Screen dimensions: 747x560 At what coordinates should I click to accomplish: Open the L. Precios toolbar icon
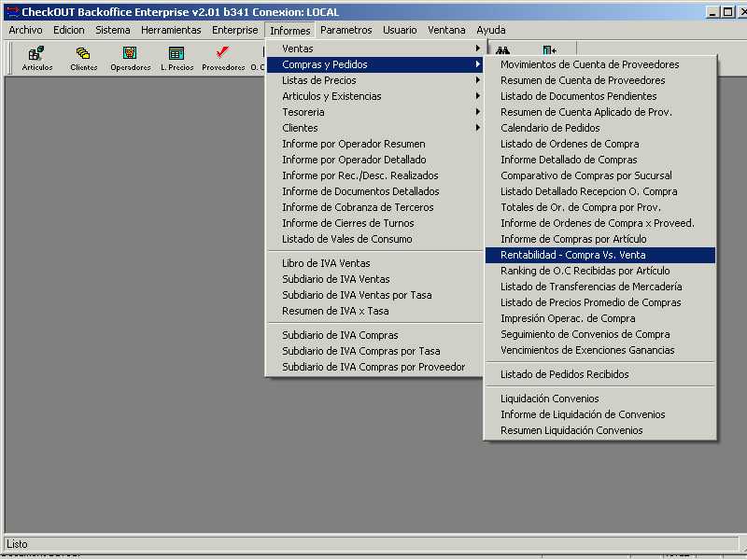(x=176, y=58)
